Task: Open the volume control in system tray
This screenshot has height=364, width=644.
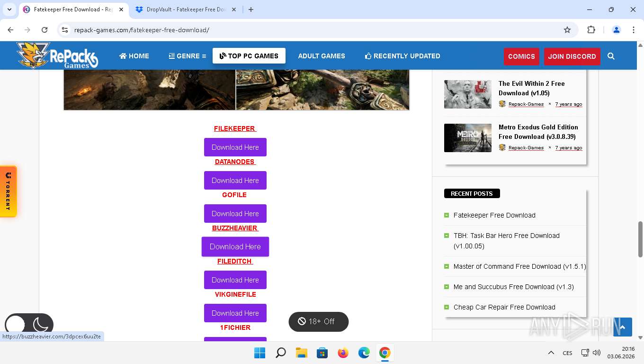Action: tap(597, 353)
